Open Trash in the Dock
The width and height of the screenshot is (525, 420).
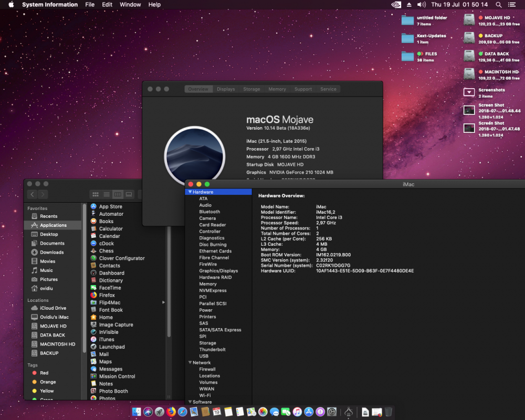click(x=388, y=412)
